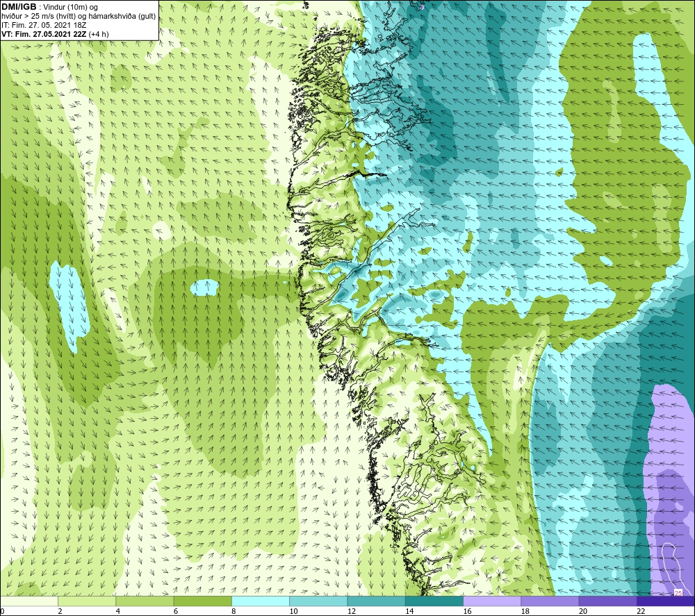Click the legend scale number '10'
The height and width of the screenshot is (616, 695).
[293, 611]
